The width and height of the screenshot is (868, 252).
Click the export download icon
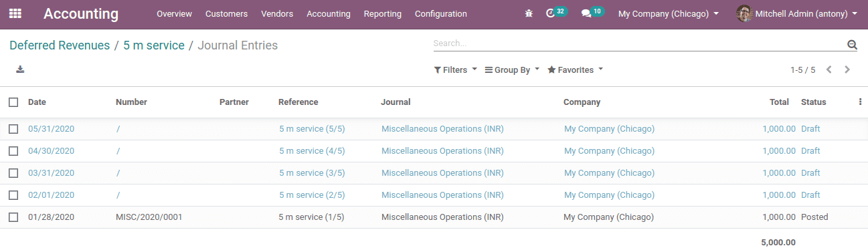(20, 70)
